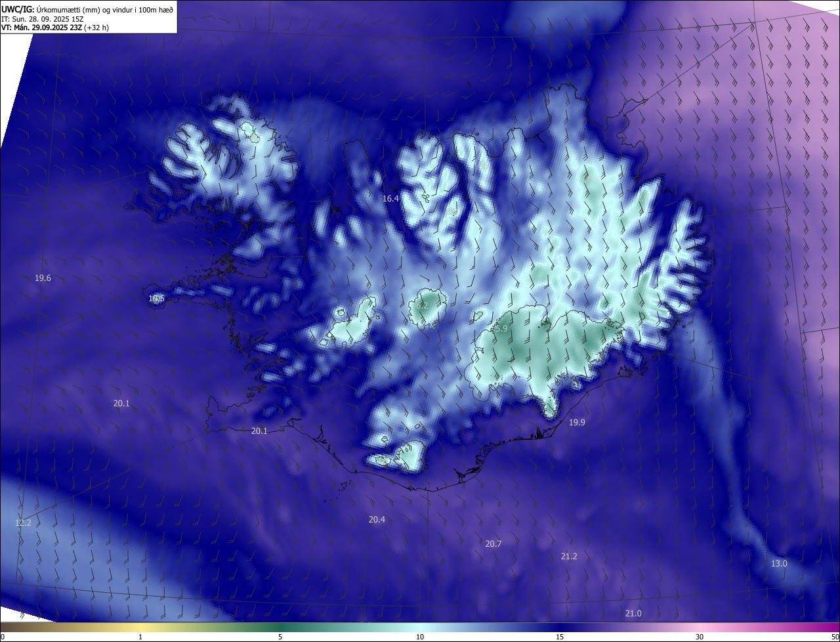Click the colorbar tick label 50

pyautogui.click(x=835, y=637)
